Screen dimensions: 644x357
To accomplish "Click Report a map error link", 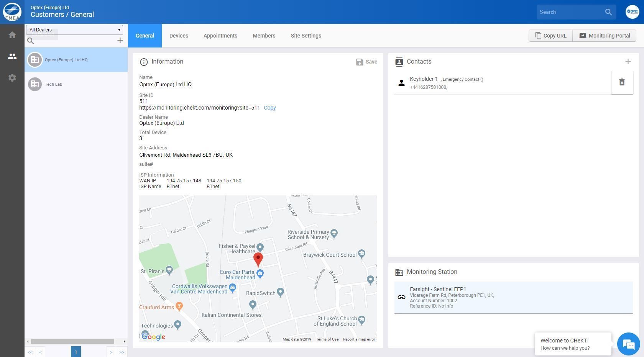I will click(x=359, y=339).
